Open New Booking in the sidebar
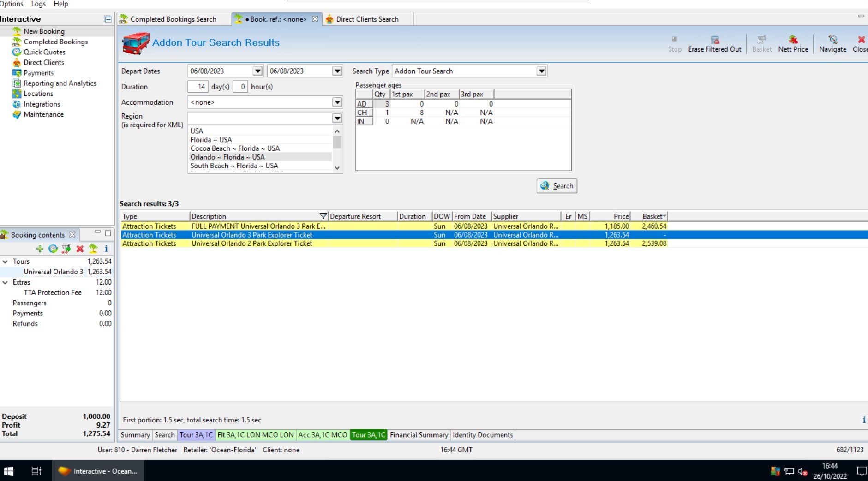Image resolution: width=868 pixels, height=481 pixels. click(x=44, y=31)
